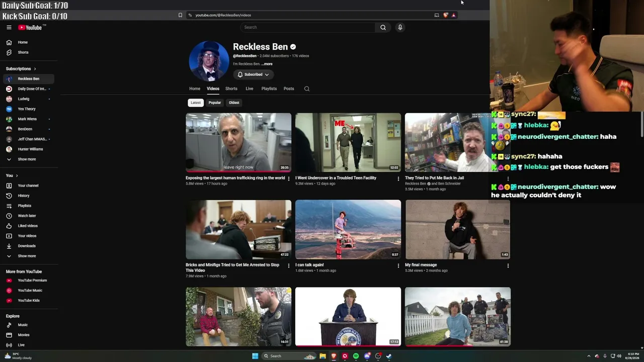This screenshot has height=362, width=644.
Task: Bookmark this page in the address bar
Action: tap(180, 15)
